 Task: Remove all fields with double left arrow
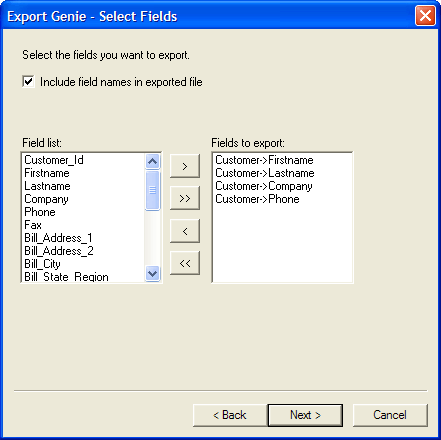point(185,263)
